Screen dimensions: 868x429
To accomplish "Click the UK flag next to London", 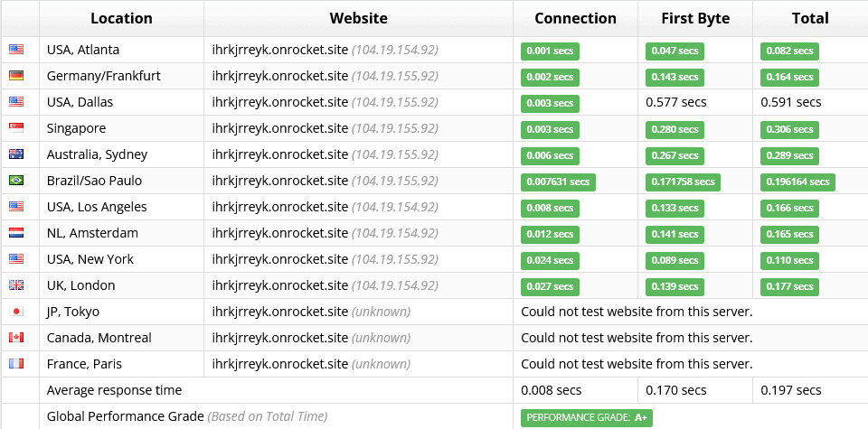I will [16, 285].
